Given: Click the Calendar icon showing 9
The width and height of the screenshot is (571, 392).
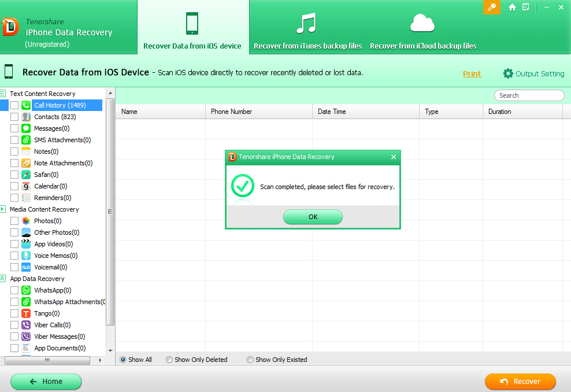Looking at the screenshot, I should coord(26,186).
